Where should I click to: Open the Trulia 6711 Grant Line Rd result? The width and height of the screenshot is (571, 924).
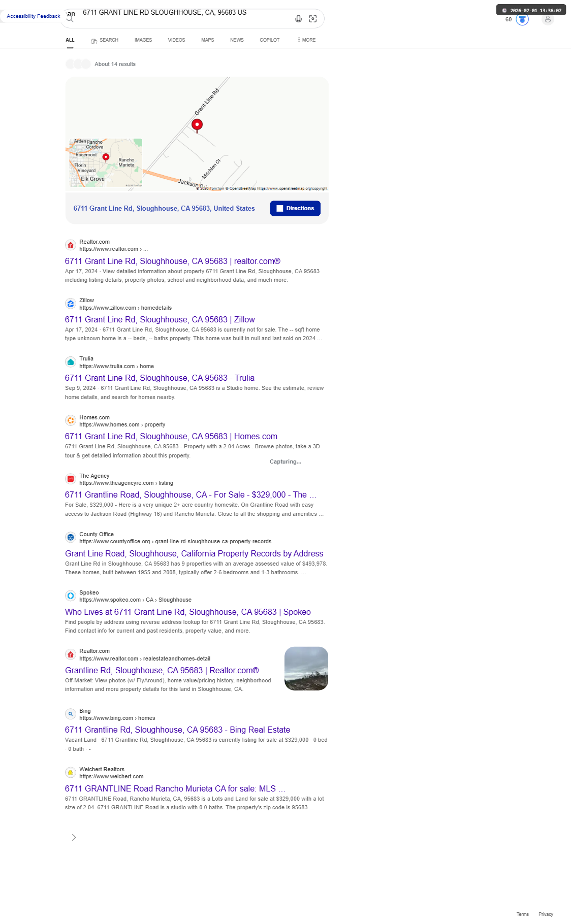coord(160,378)
